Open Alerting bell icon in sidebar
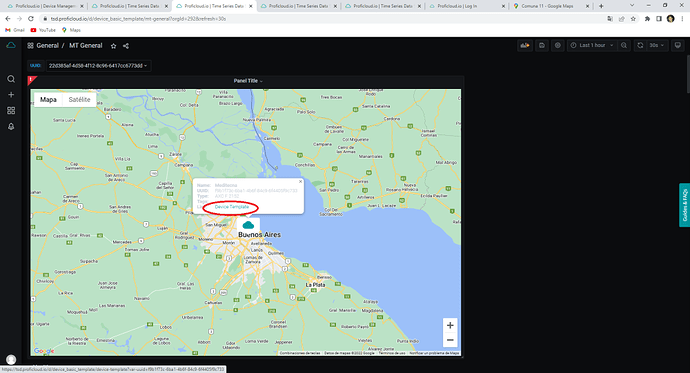 (x=11, y=126)
